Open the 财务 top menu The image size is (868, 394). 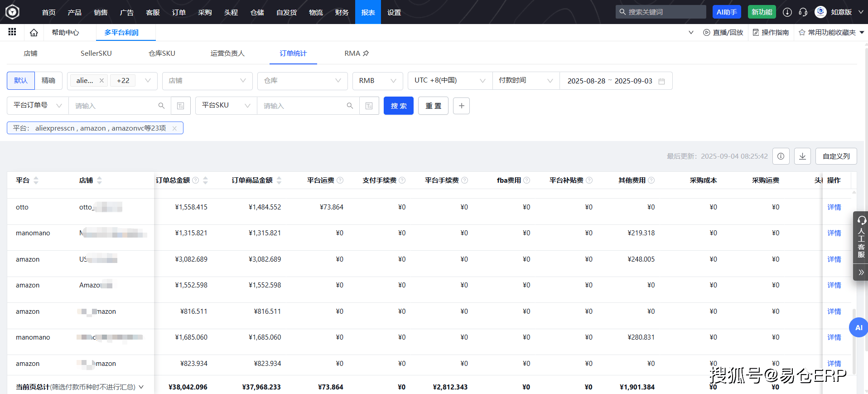tap(342, 12)
